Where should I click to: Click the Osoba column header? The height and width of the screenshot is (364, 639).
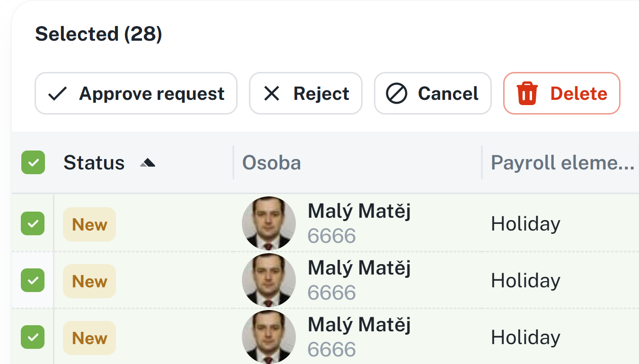[x=272, y=163]
